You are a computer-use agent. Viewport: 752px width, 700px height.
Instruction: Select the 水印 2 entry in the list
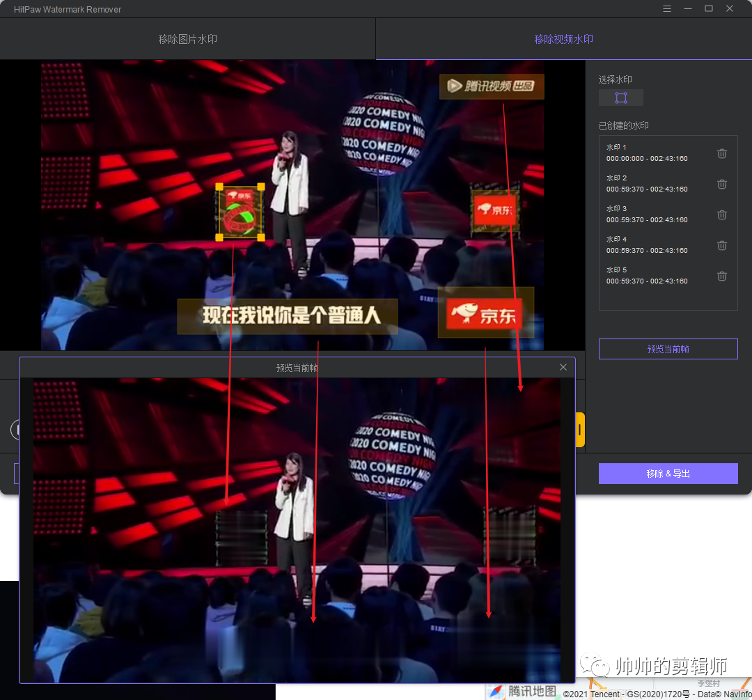[668, 183]
